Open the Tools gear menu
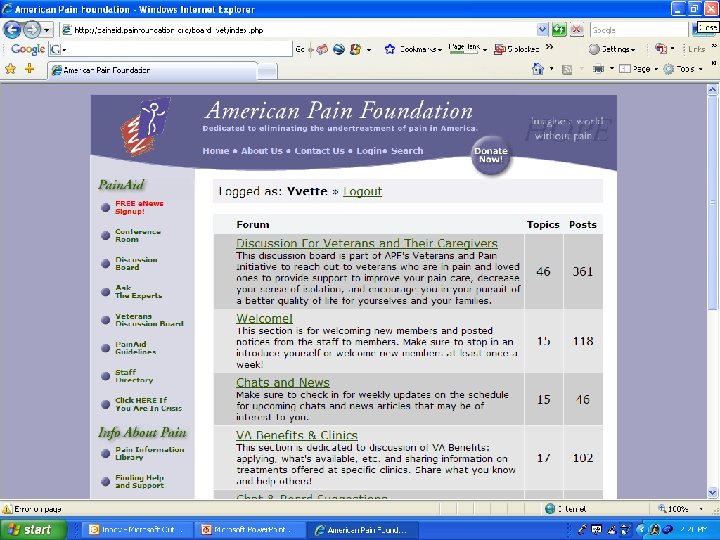 (x=683, y=69)
